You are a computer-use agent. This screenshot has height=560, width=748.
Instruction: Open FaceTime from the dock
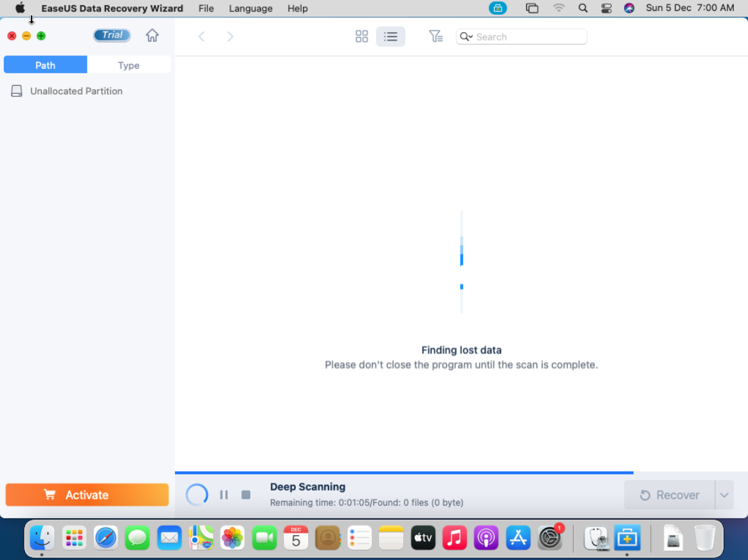(264, 538)
